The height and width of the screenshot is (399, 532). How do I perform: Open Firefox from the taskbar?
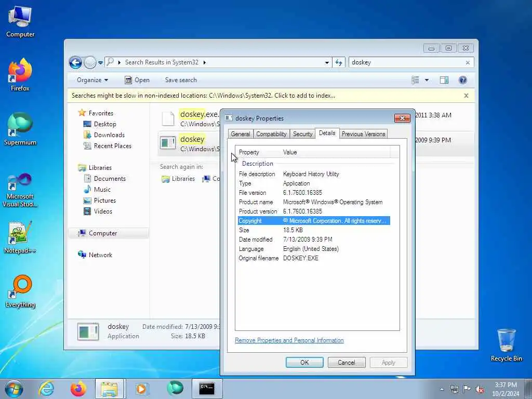coord(78,389)
